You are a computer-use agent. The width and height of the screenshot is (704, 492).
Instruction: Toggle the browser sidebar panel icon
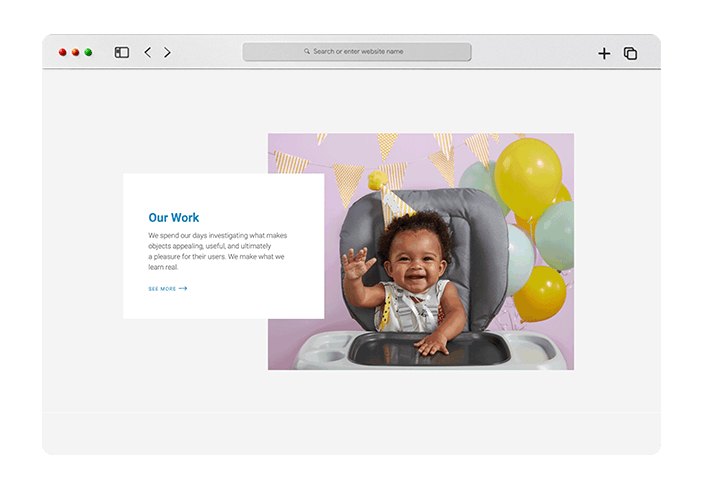(122, 52)
